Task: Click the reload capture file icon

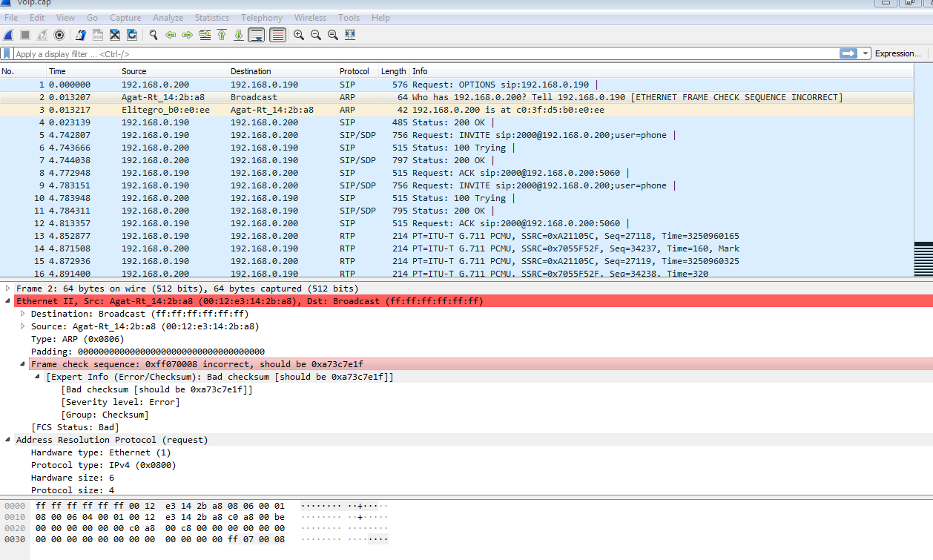Action: tap(132, 35)
